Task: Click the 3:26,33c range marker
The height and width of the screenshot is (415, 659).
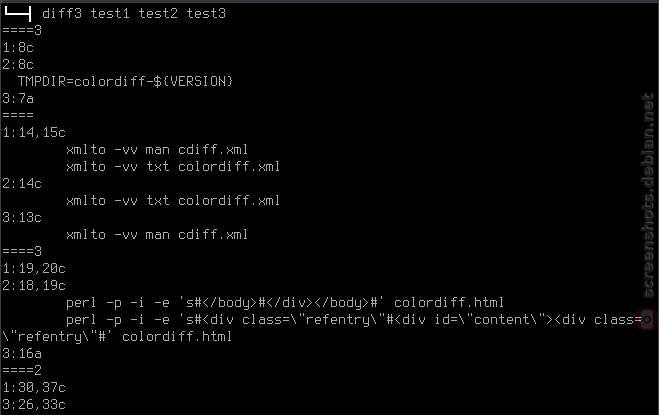Action: (x=34, y=404)
